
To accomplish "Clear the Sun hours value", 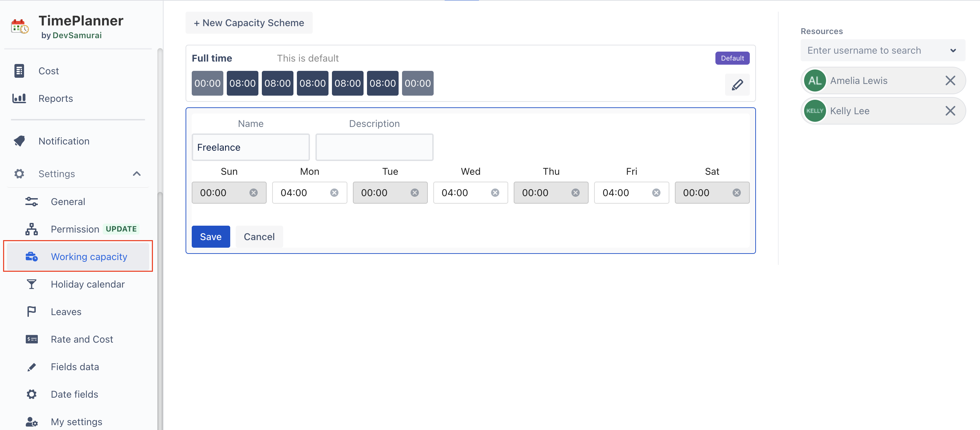I will coord(253,193).
